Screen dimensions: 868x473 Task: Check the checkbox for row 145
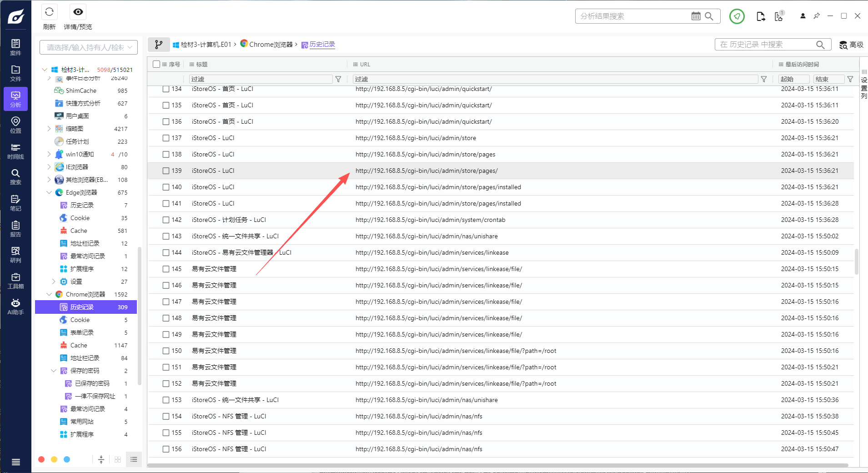pos(166,269)
